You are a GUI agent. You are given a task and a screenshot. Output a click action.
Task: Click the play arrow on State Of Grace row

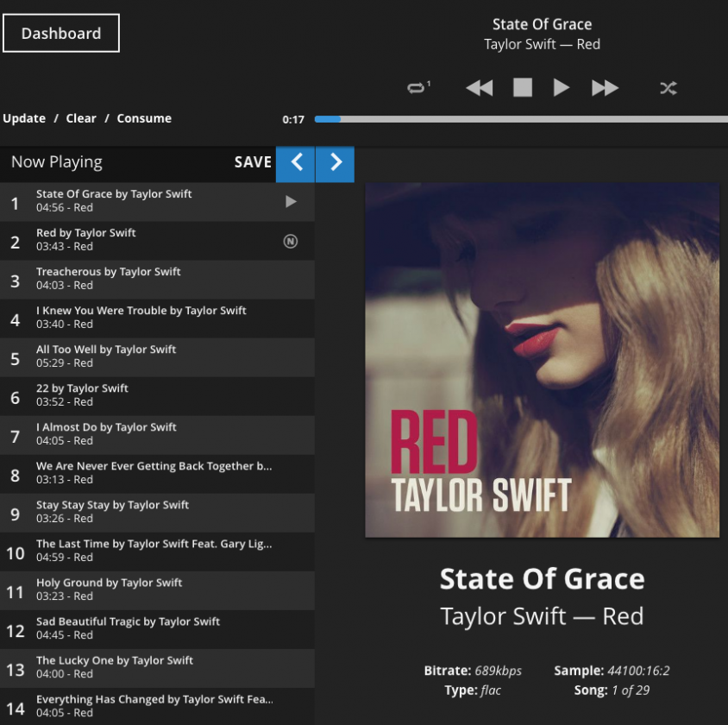(291, 201)
